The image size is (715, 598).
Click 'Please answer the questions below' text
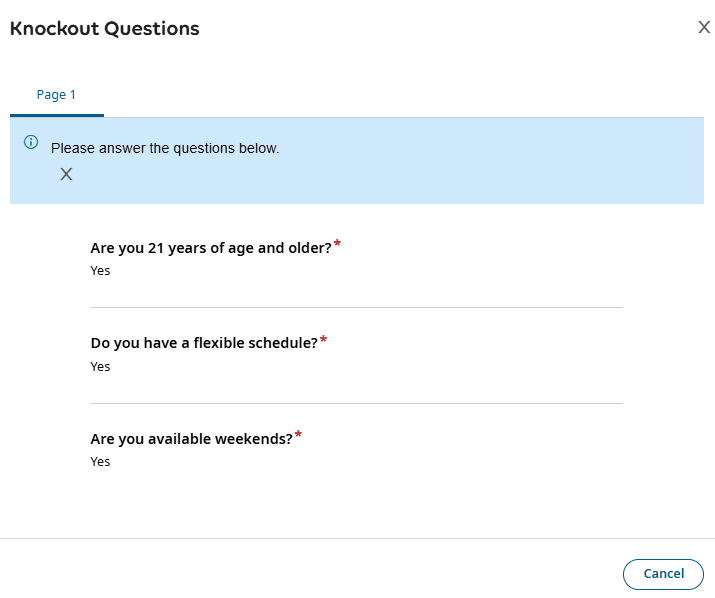(165, 148)
